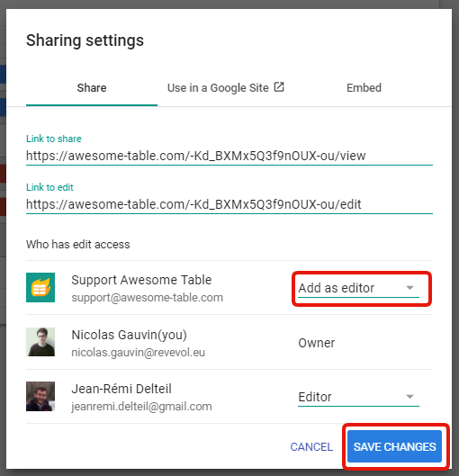Image resolution: width=459 pixels, height=476 pixels.
Task: Open the Use in a Google Site tab
Action: tap(226, 88)
